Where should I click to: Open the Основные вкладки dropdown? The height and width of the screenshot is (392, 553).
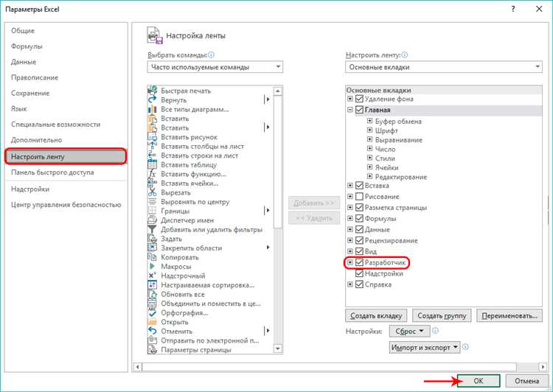click(x=444, y=67)
